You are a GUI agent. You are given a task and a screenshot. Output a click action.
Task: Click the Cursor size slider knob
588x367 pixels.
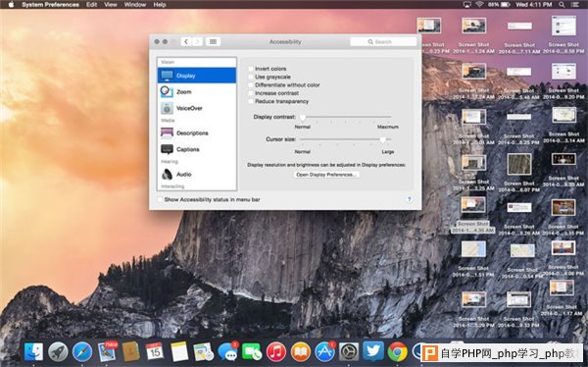pyautogui.click(x=383, y=139)
